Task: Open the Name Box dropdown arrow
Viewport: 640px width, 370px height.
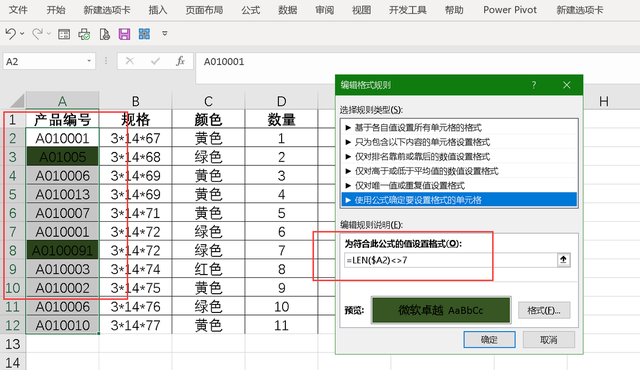Action: pyautogui.click(x=89, y=61)
